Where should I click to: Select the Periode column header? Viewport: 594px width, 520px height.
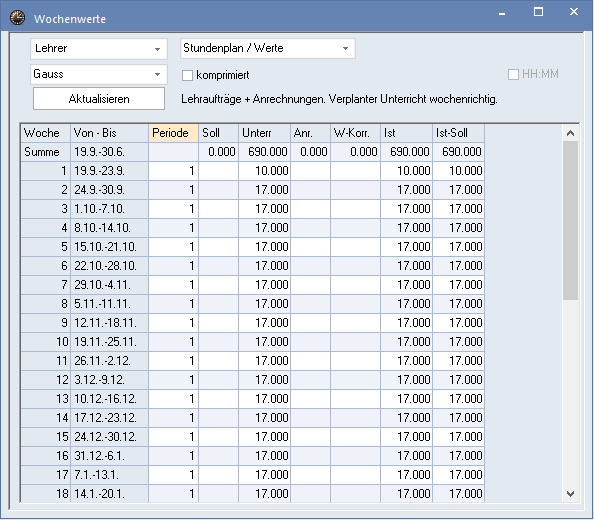tap(174, 133)
